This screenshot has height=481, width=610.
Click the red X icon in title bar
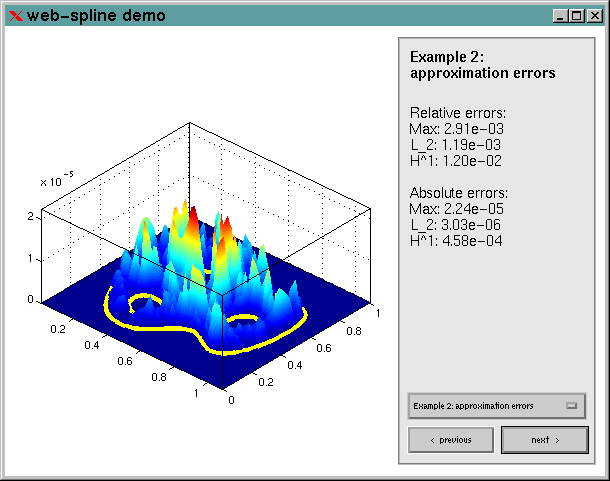(15, 16)
